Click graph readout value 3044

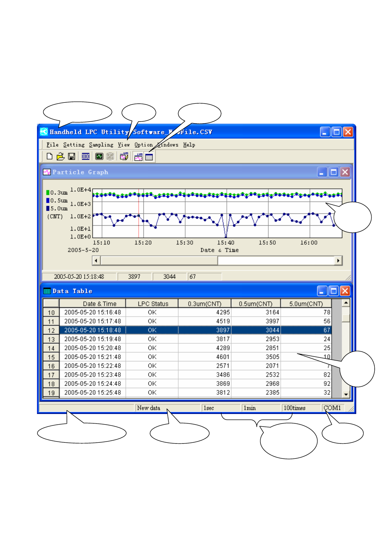point(169,277)
